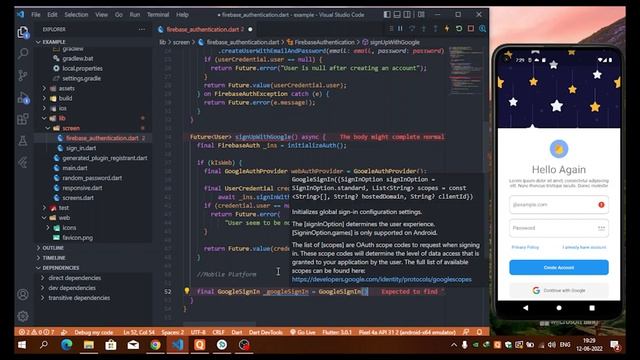Collapse the EXAMPLE root folder section

(x=54, y=42)
